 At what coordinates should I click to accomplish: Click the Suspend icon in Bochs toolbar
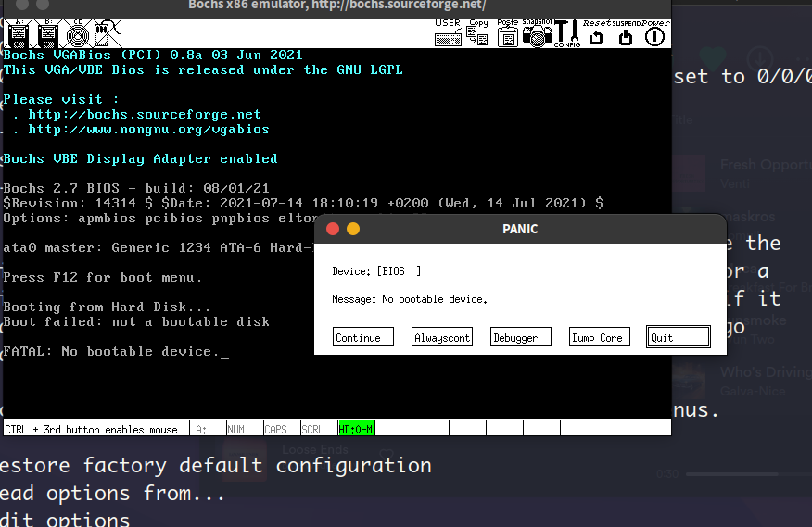coord(626,33)
